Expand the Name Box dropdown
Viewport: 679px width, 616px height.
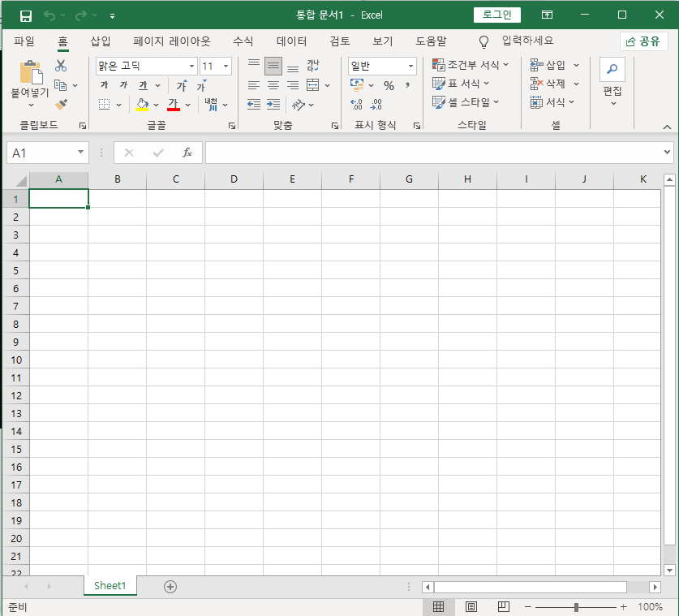click(x=80, y=152)
